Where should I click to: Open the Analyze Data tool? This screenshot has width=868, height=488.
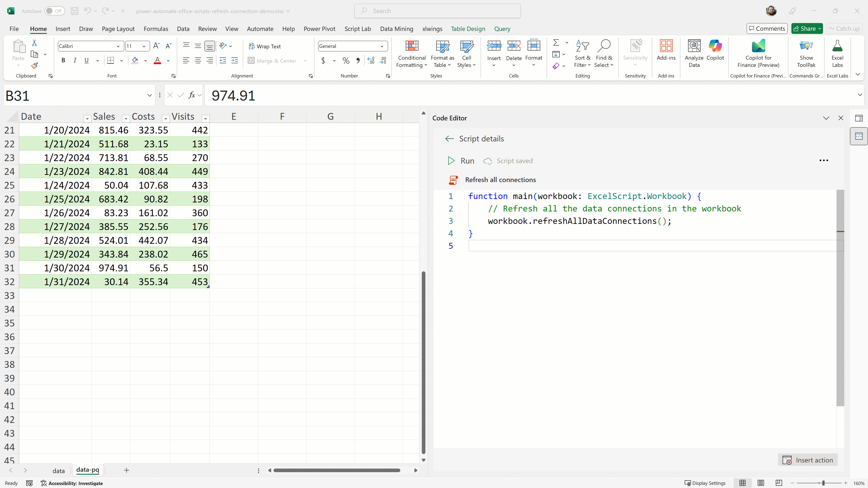(x=694, y=46)
